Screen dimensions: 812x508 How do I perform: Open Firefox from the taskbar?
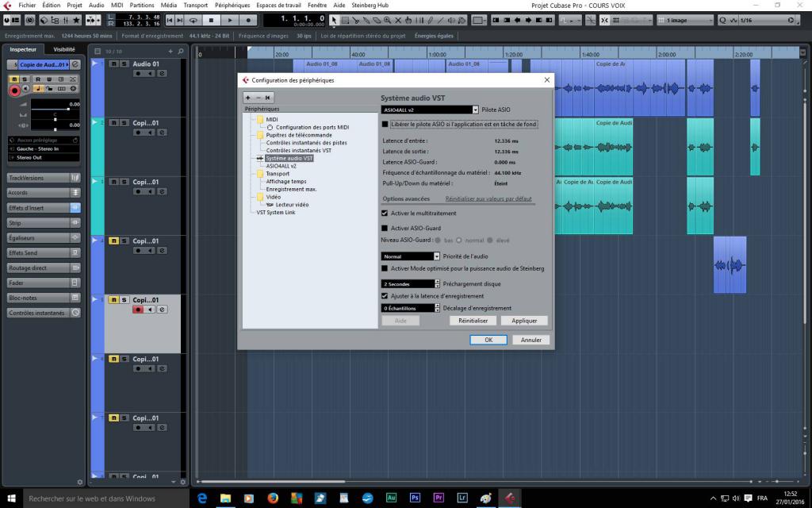click(273, 498)
